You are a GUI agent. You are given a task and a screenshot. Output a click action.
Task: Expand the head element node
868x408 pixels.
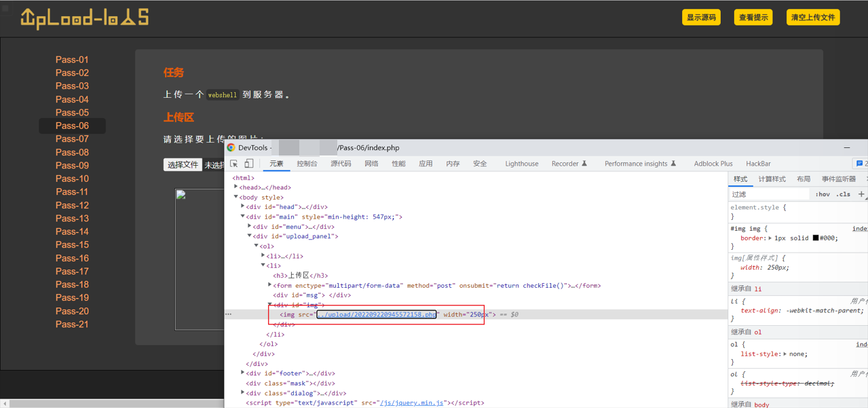pos(236,187)
